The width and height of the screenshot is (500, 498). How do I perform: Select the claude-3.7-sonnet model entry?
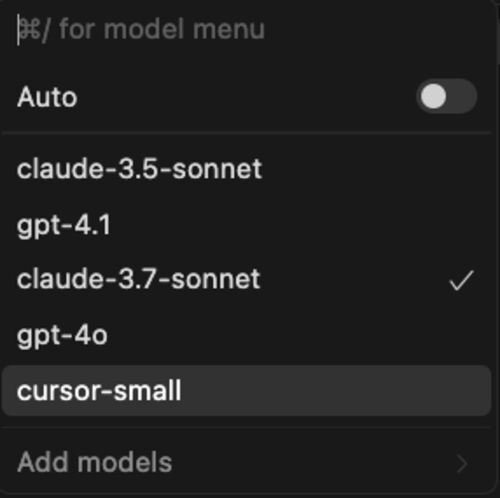[x=247, y=279]
